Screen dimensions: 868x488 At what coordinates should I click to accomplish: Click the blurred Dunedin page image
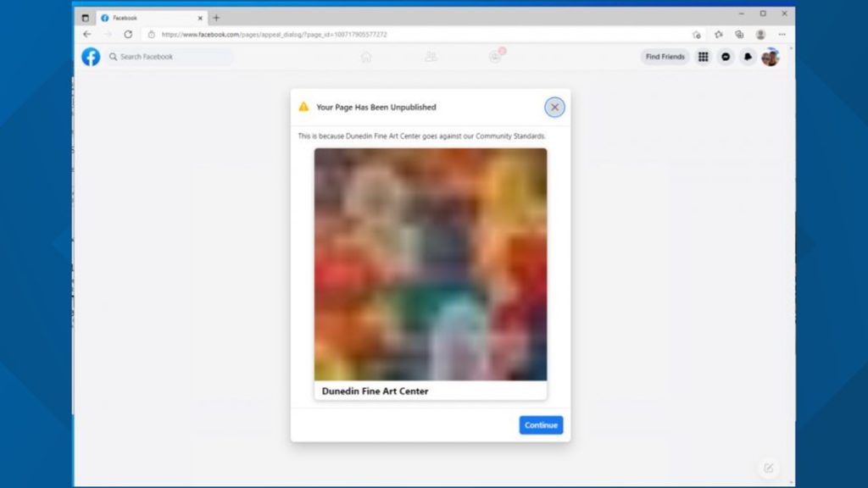430,264
